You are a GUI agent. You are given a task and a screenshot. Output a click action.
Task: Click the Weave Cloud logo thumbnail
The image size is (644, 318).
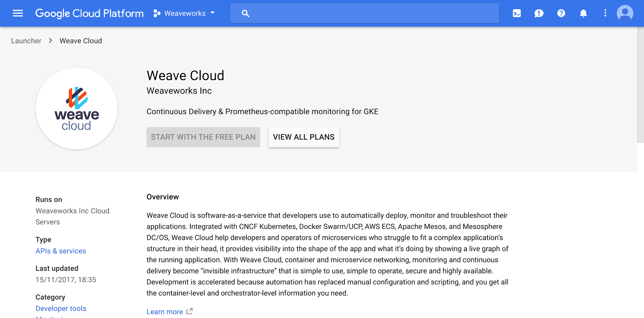(x=76, y=109)
